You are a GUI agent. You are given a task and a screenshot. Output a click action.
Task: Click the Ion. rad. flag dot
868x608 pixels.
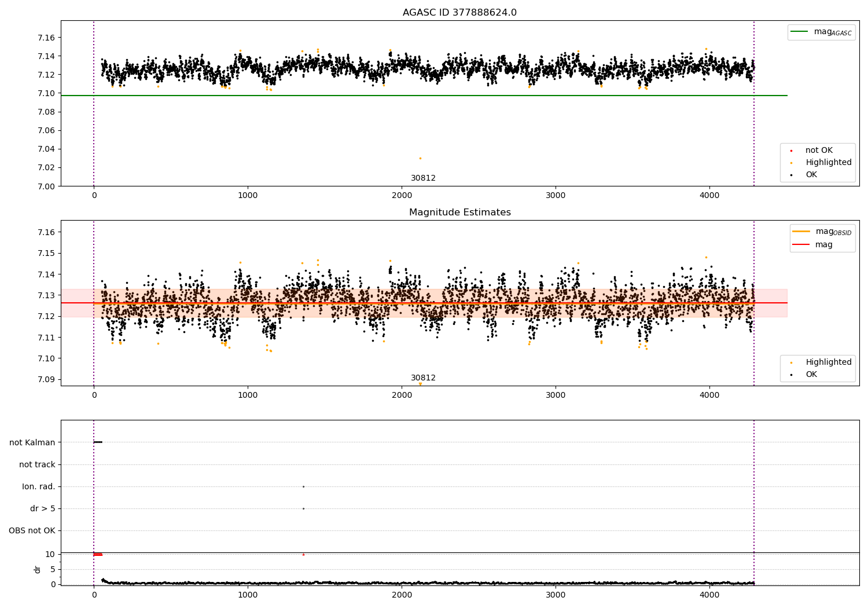tap(303, 486)
